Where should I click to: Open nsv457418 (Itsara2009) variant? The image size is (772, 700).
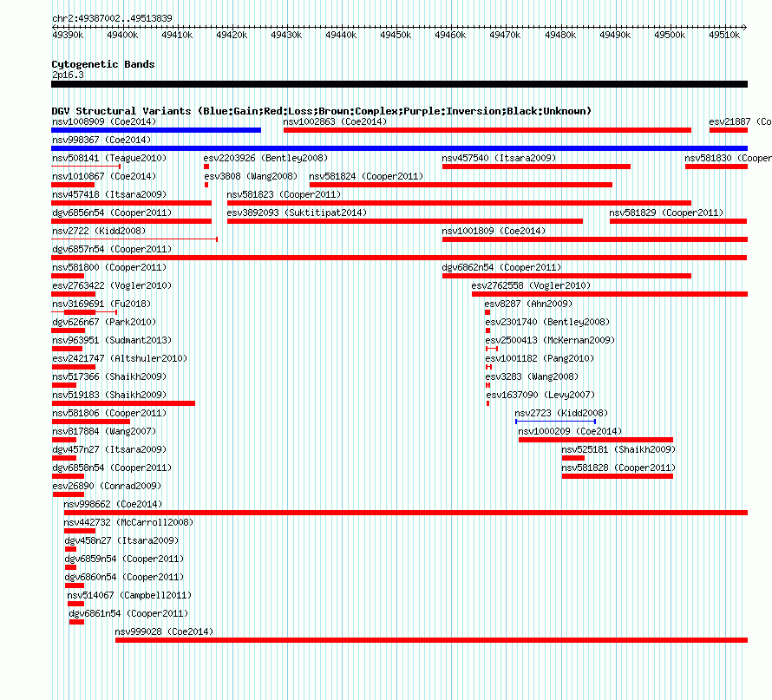(109, 194)
